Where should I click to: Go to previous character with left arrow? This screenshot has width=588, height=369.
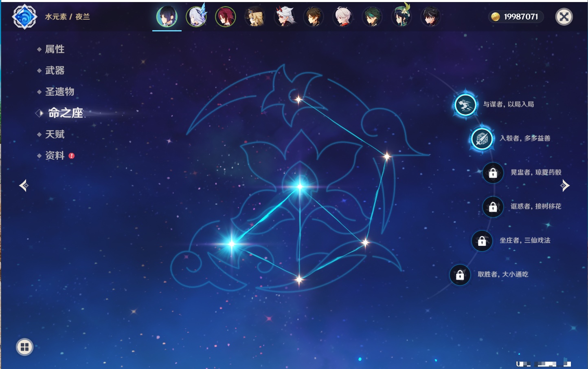click(24, 186)
